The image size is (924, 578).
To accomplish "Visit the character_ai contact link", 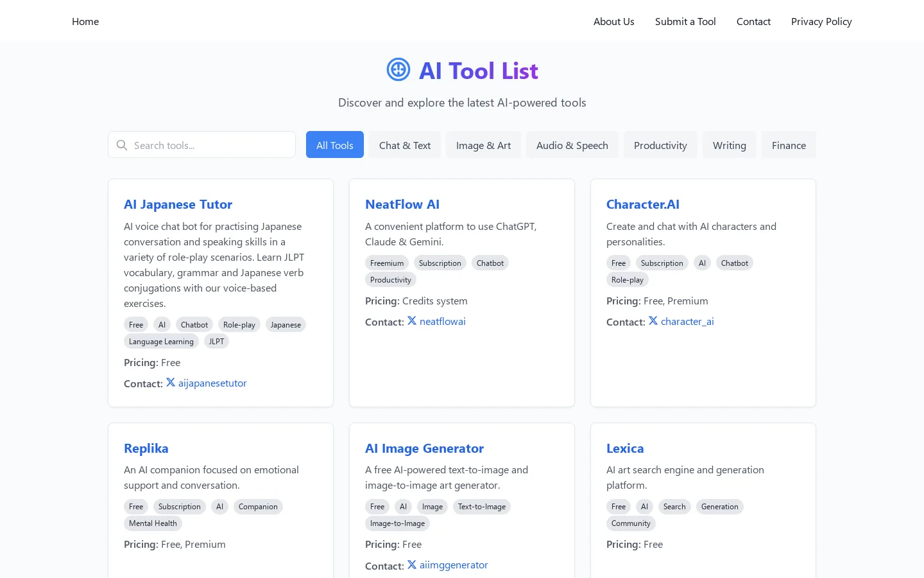I will tap(687, 321).
